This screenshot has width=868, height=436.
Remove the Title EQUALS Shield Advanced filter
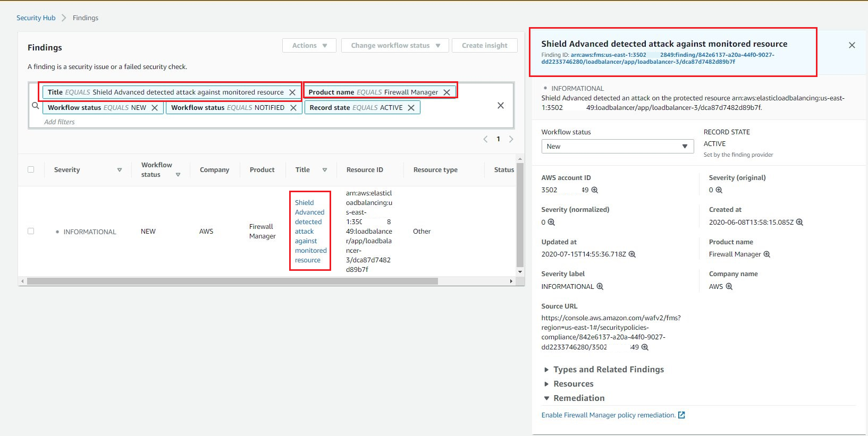pos(292,92)
